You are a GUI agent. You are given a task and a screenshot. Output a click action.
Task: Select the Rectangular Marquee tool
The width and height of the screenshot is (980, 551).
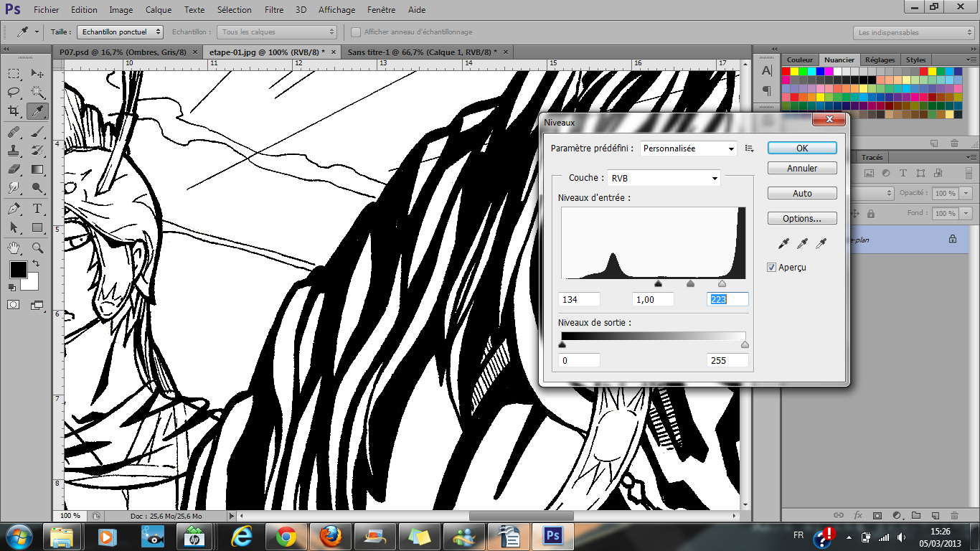click(14, 74)
